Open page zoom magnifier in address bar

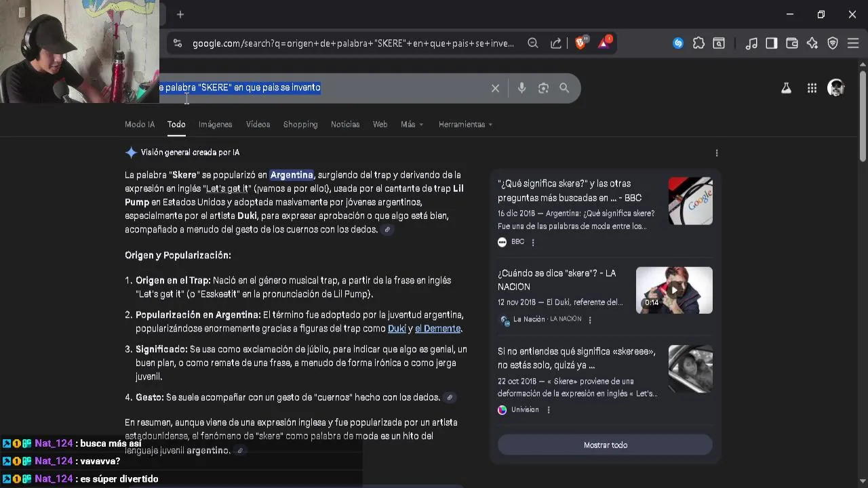[x=533, y=43]
